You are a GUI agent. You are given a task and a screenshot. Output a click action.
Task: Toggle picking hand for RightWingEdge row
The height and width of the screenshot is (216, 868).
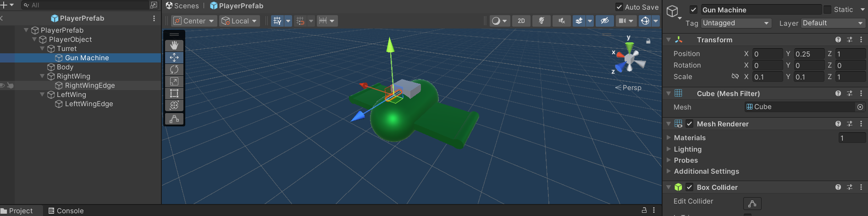click(10, 85)
